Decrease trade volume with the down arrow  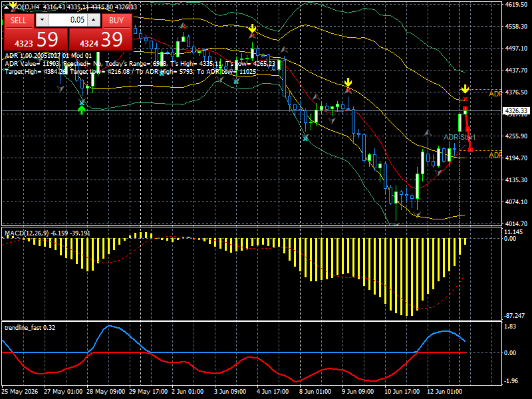pyautogui.click(x=42, y=20)
